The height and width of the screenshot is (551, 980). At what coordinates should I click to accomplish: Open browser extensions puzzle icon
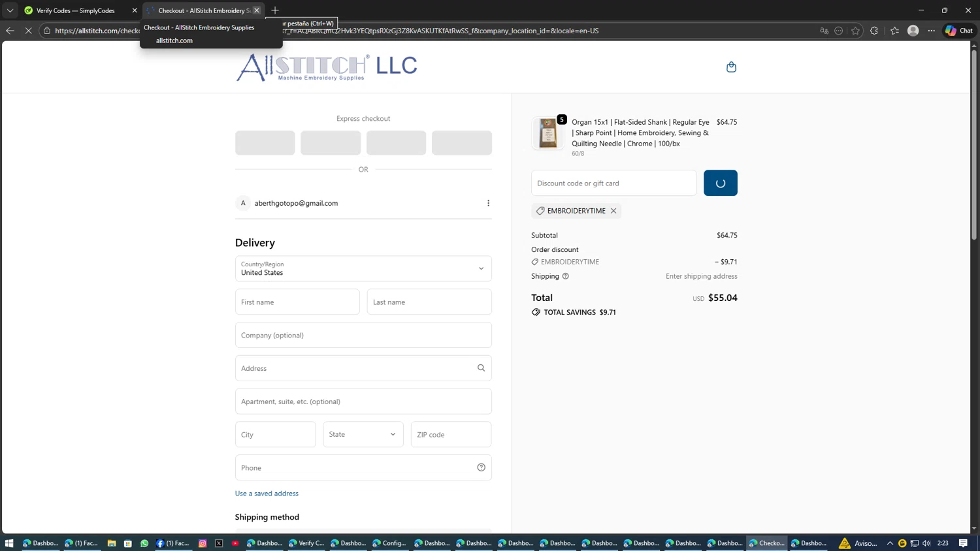tap(874, 31)
